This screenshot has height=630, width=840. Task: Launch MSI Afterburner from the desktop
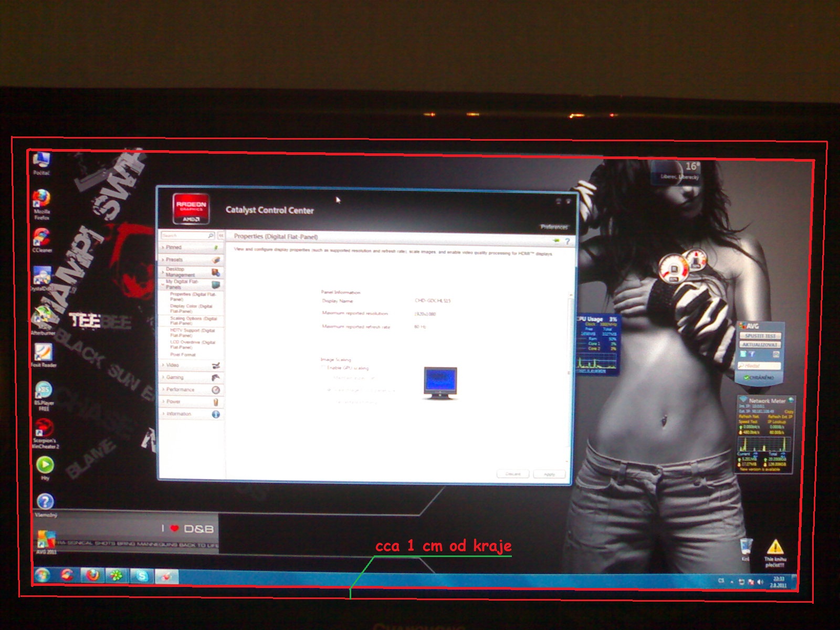point(43,320)
